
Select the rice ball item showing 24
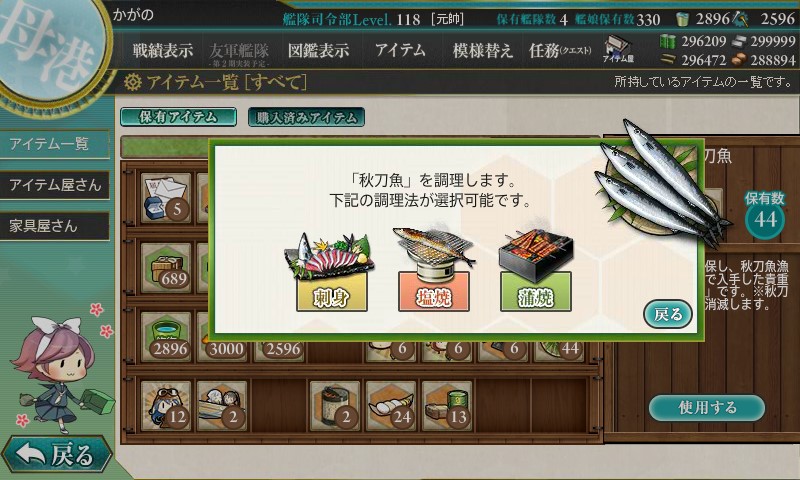(390, 406)
